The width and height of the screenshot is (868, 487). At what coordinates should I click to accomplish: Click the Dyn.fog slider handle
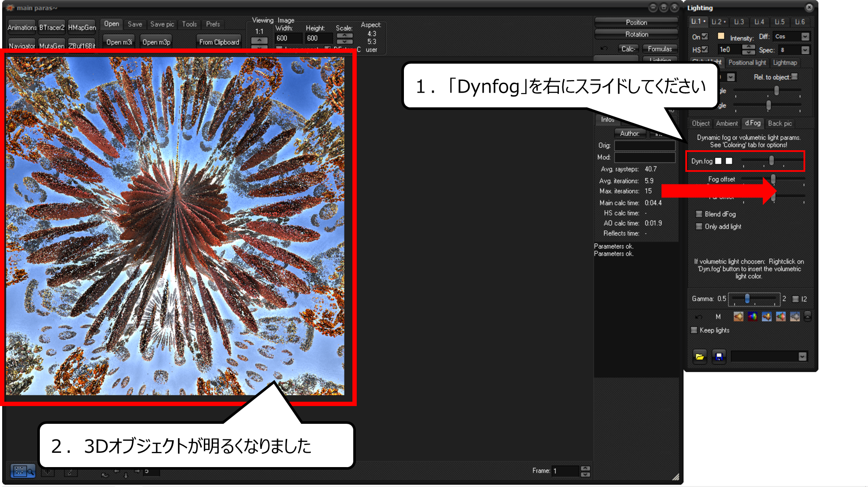771,160
